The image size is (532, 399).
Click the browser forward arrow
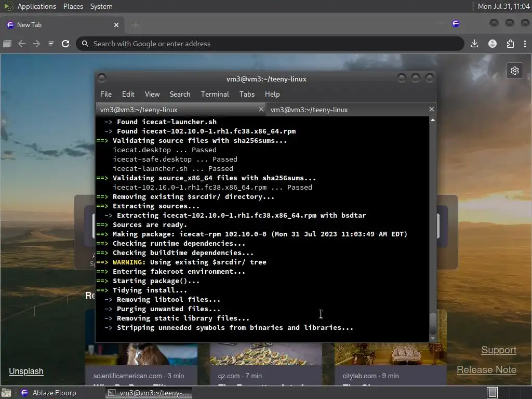point(36,44)
